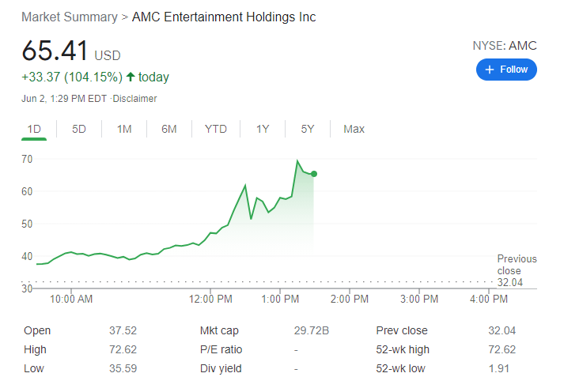Switch to the 5Y range tab

308,129
